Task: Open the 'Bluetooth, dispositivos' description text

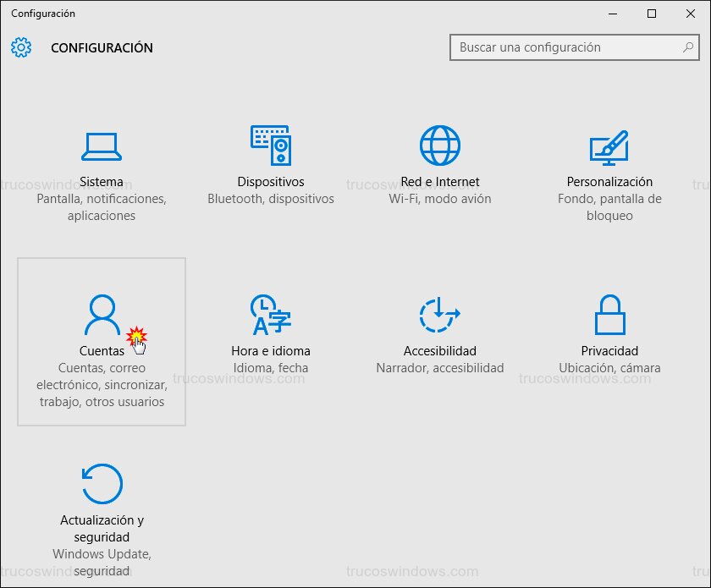Action: tap(271, 199)
